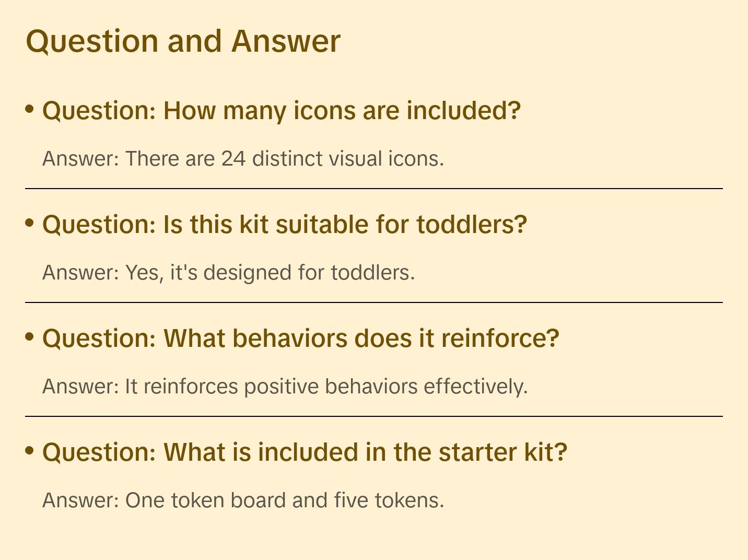Click the answer "Yes, it's designed for toddlers."
The image size is (748, 560).
[x=228, y=272]
